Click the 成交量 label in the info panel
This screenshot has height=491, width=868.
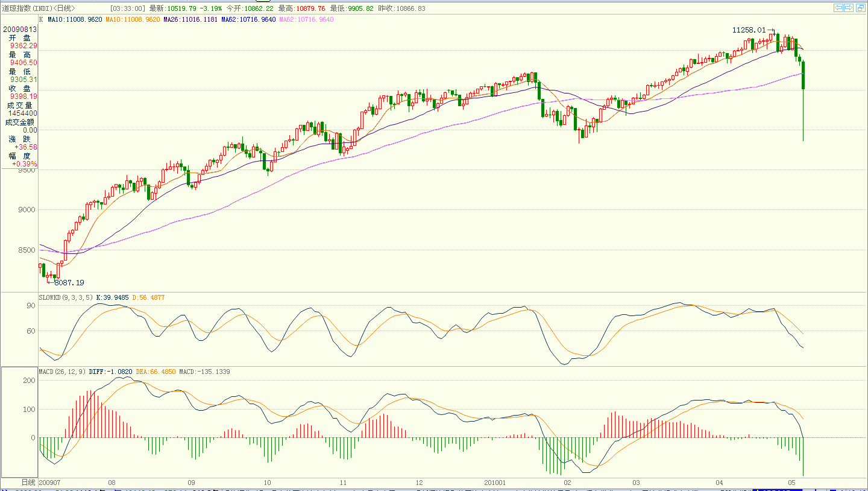[x=20, y=105]
